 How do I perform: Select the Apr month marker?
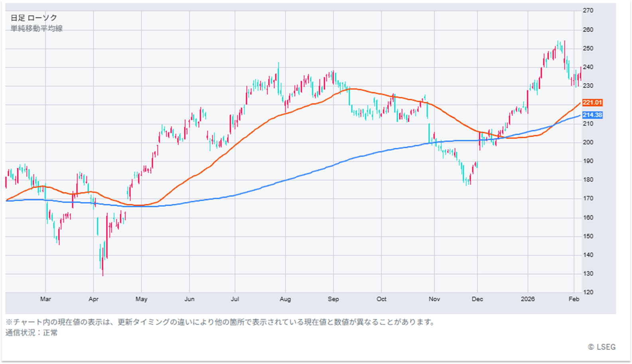tap(93, 299)
